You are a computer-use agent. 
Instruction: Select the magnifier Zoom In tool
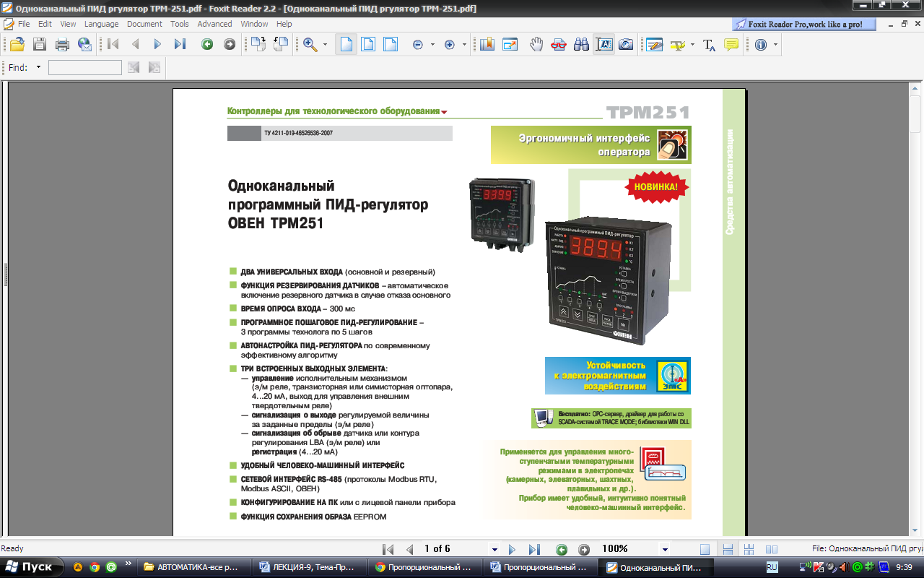pyautogui.click(x=310, y=45)
